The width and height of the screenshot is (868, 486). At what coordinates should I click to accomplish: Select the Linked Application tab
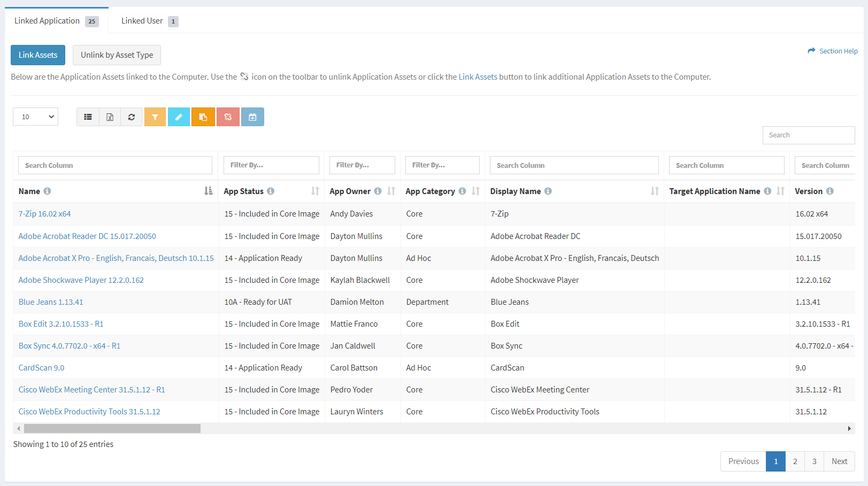click(x=48, y=20)
